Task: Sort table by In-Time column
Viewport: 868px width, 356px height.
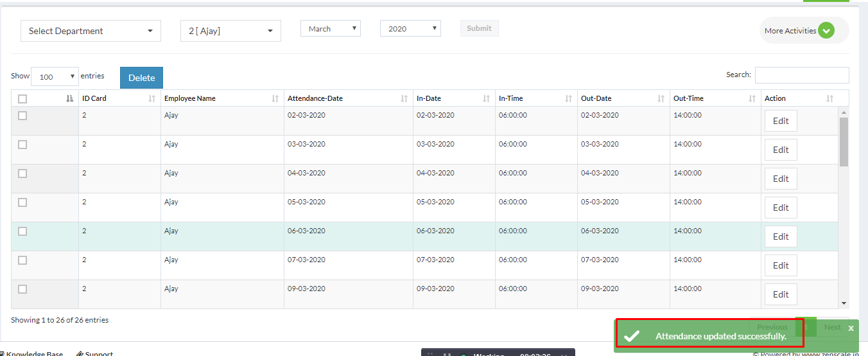Action: [x=536, y=98]
